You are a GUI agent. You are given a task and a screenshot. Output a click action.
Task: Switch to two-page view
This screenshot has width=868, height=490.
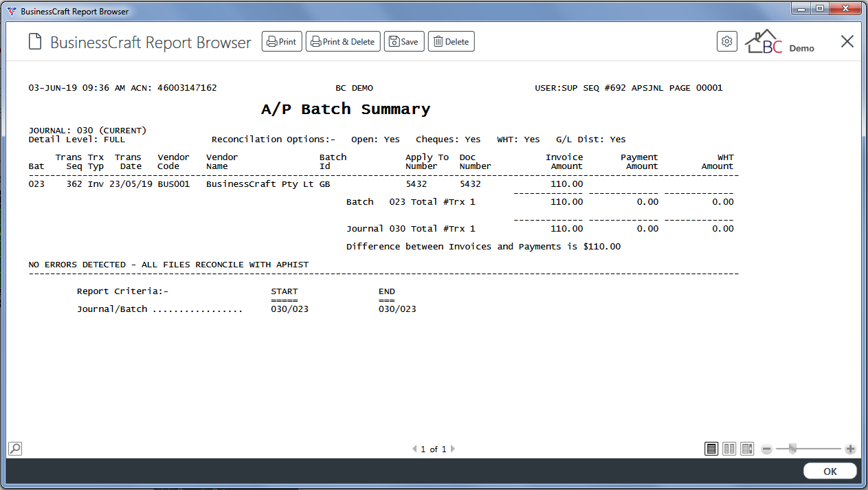pos(729,449)
